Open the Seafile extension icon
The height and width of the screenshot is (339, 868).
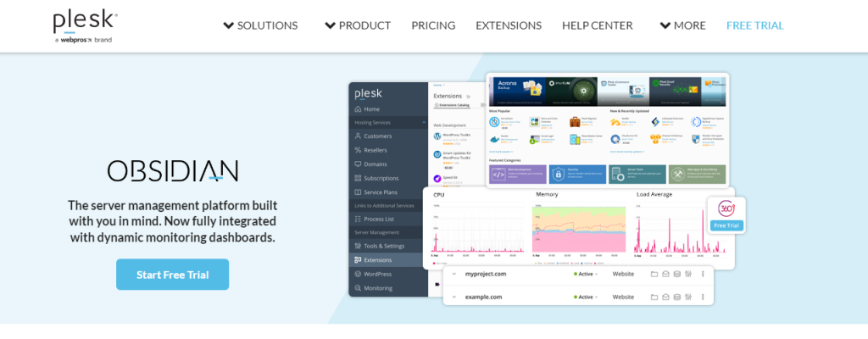(615, 122)
